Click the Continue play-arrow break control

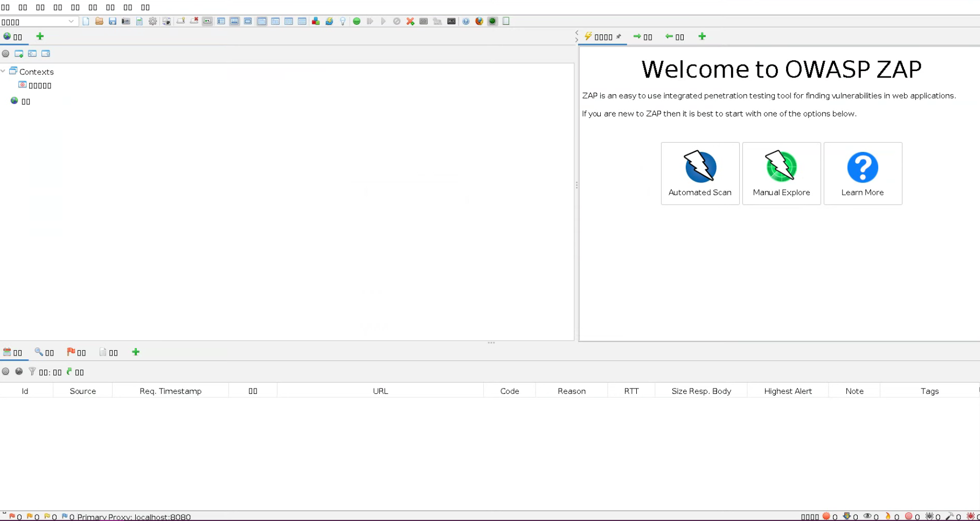[384, 22]
